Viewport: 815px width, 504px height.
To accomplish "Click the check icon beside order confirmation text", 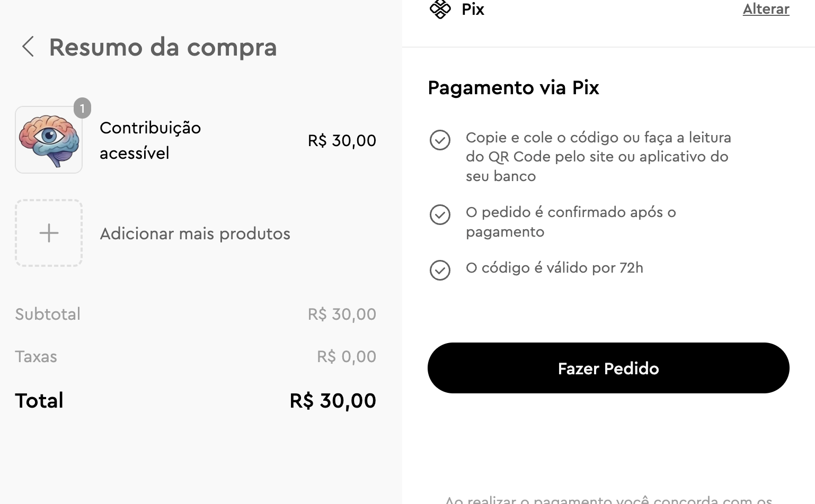I will click(x=440, y=215).
